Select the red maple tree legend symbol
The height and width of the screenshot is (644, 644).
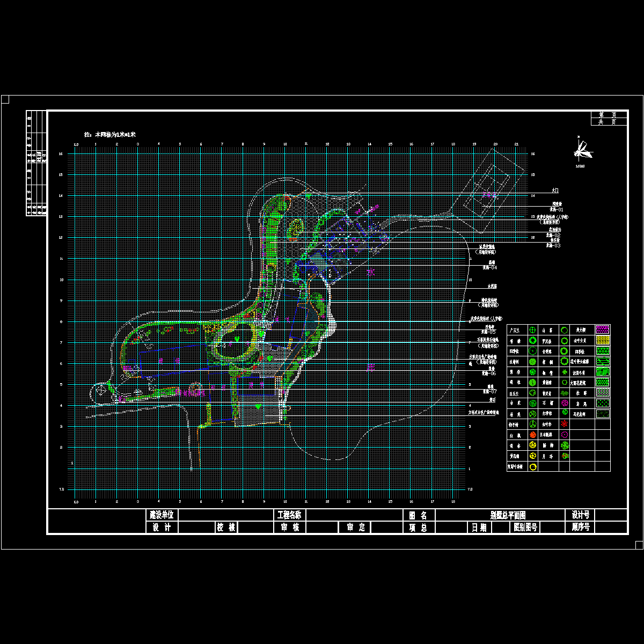tap(532, 435)
